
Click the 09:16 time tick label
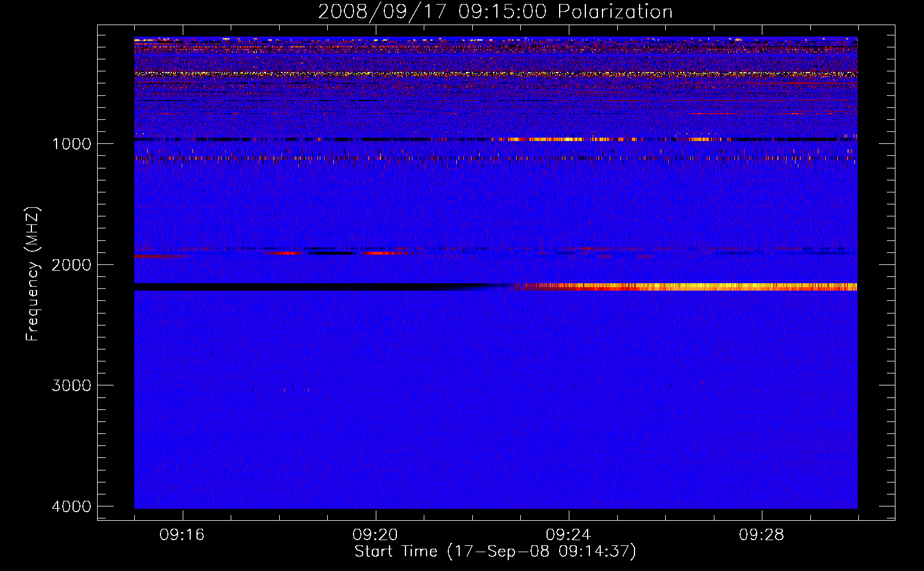click(182, 535)
